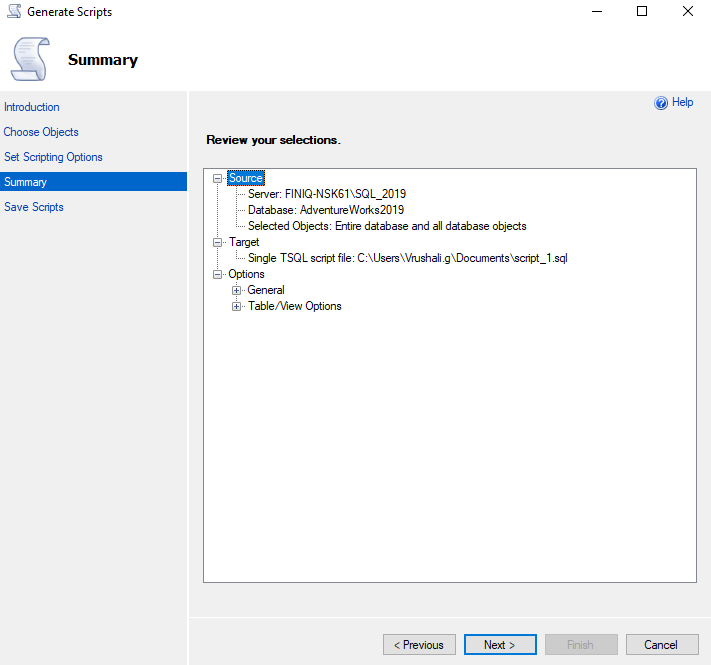This screenshot has height=665, width=711.
Task: Collapse the Options tree node
Action: coord(219,274)
